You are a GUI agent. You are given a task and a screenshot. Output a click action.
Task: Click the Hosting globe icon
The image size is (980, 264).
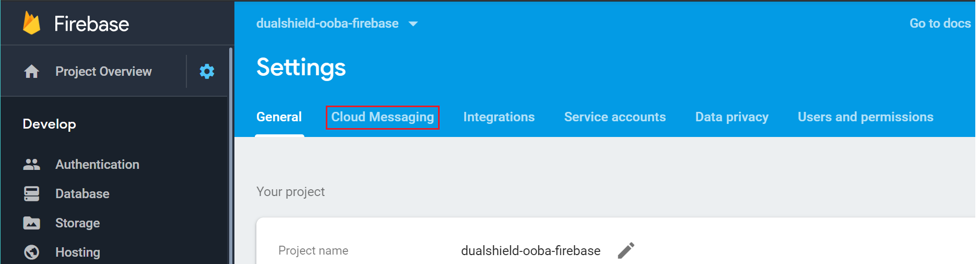[x=31, y=252]
